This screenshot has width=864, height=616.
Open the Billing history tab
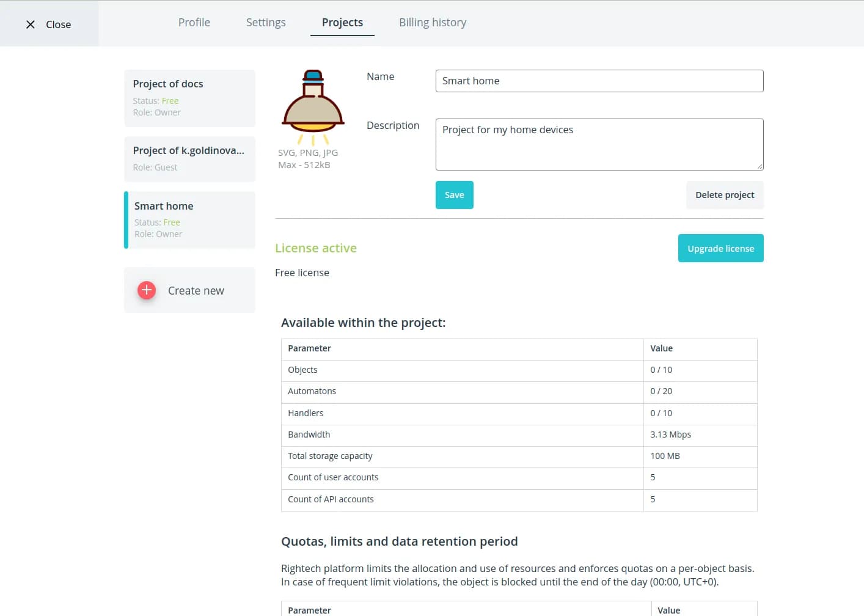point(433,23)
